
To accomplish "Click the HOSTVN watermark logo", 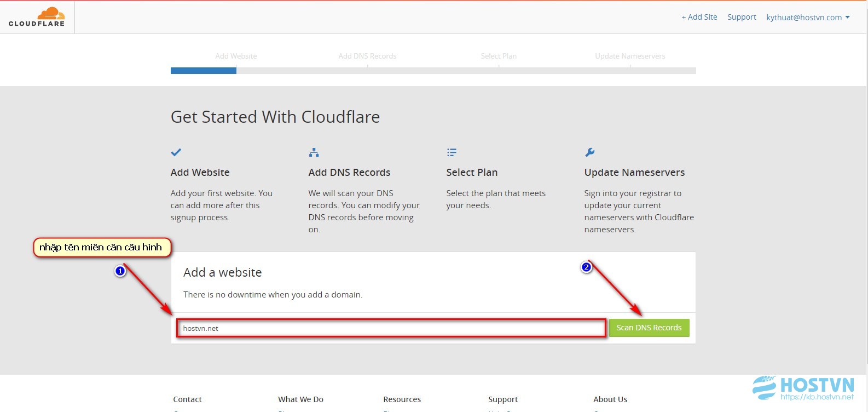I will [x=803, y=388].
